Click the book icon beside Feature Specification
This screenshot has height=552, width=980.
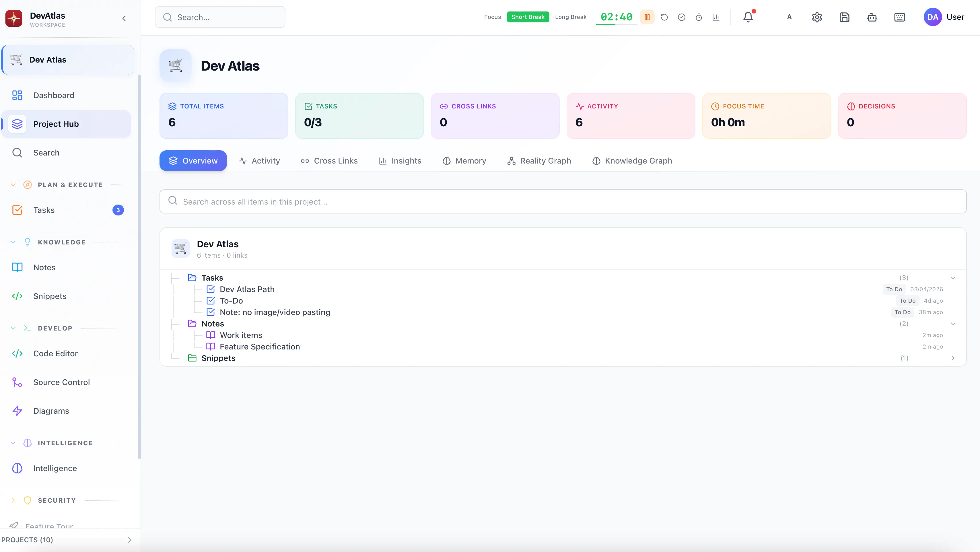210,347
